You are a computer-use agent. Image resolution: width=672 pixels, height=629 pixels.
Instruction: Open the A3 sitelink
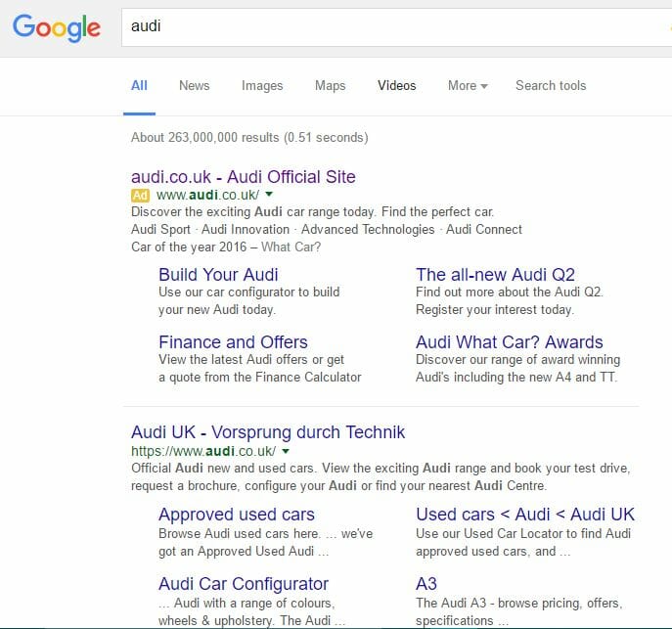426,584
